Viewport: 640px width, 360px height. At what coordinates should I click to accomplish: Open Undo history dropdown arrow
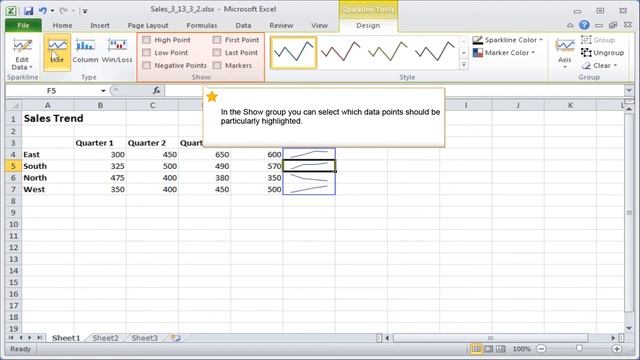[x=53, y=11]
